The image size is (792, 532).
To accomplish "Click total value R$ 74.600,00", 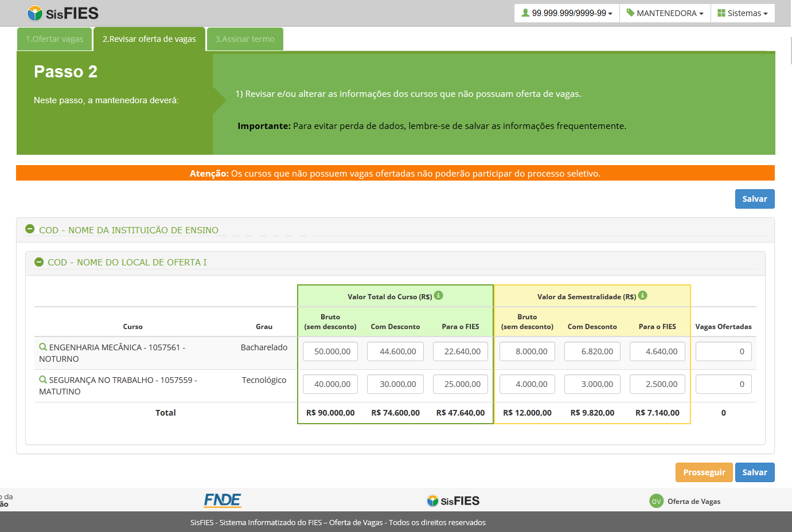I will coord(395,413).
